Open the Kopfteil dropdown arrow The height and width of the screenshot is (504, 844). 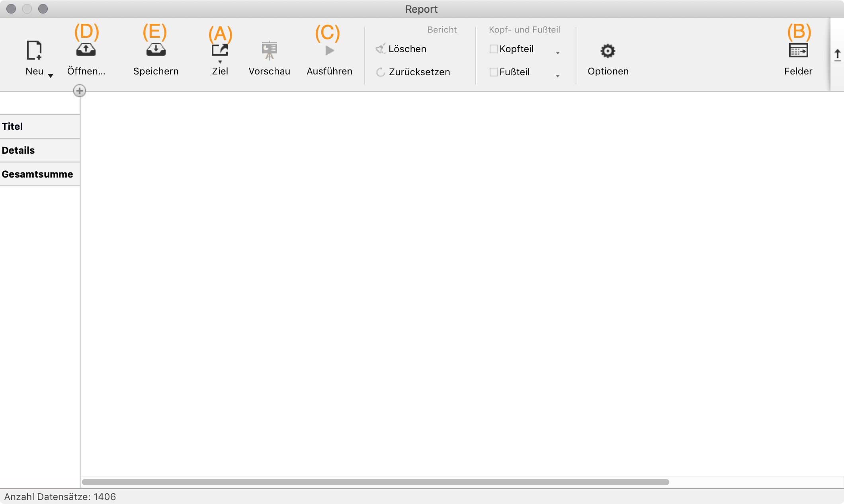tap(557, 53)
